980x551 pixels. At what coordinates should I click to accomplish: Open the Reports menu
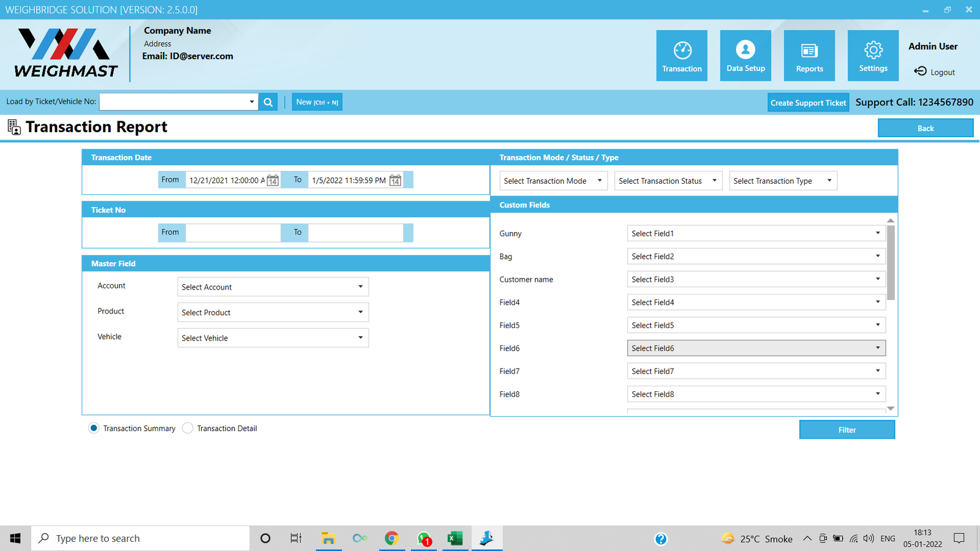(x=809, y=55)
